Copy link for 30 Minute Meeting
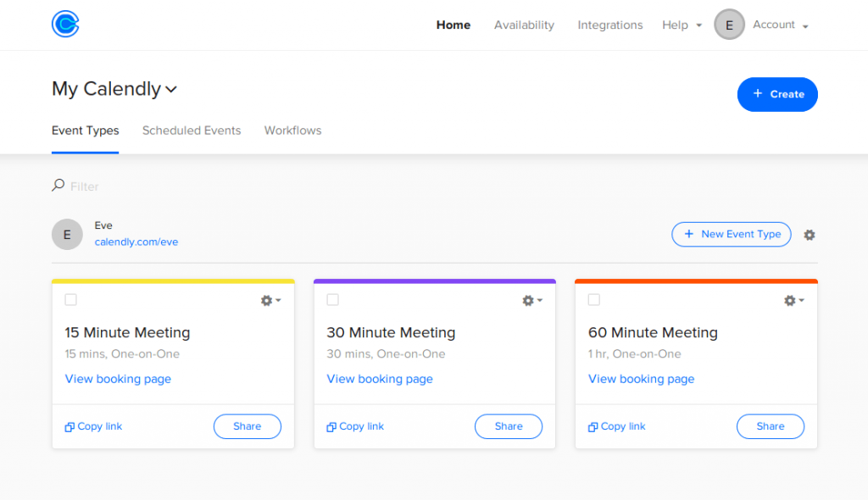Image resolution: width=868 pixels, height=500 pixels. tap(355, 426)
